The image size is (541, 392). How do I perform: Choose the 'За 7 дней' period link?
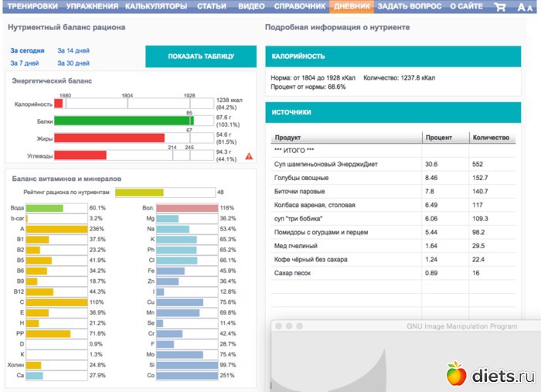24,63
